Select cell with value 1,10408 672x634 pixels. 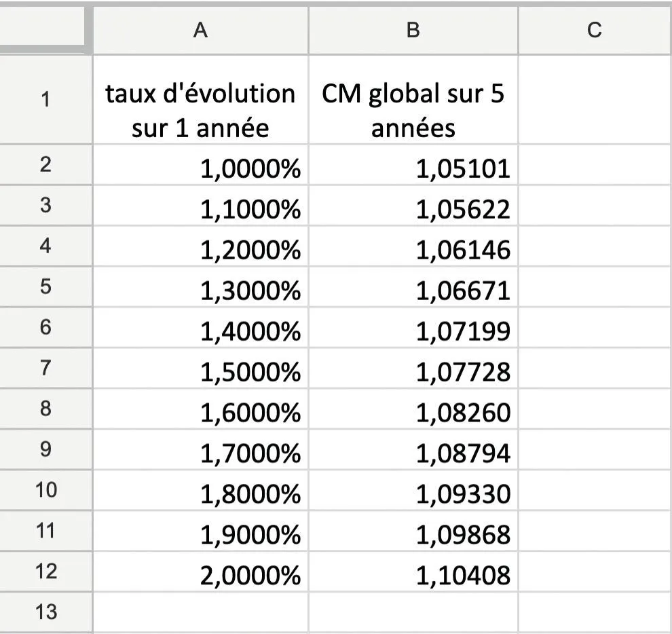click(413, 572)
